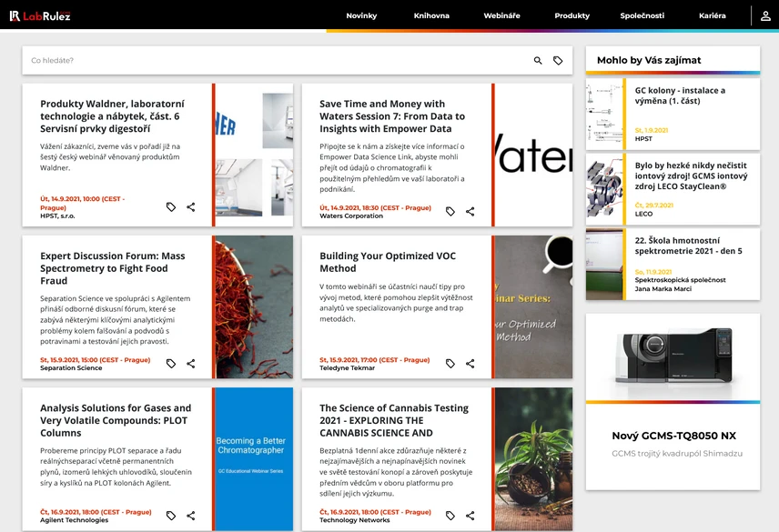
Task: Share the PLOT Columns webinar card
Action: pos(191,516)
